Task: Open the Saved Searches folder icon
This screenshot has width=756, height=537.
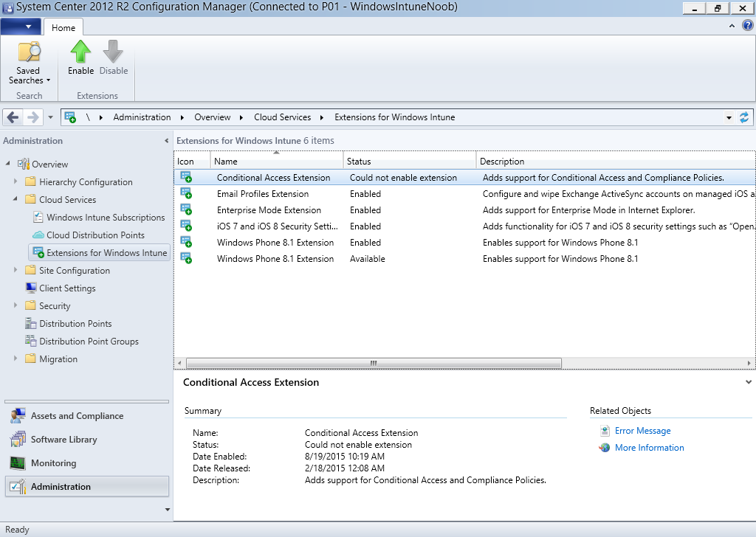Action: point(29,52)
